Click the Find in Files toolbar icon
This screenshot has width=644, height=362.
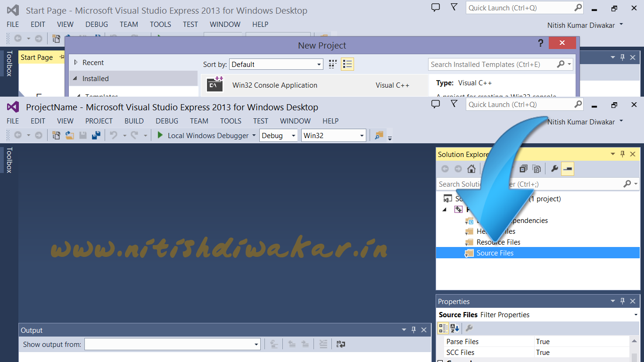pos(379,135)
